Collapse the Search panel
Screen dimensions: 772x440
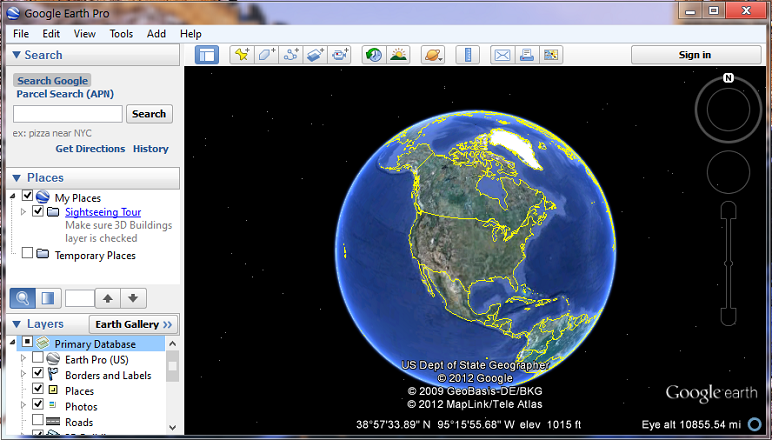coord(16,55)
